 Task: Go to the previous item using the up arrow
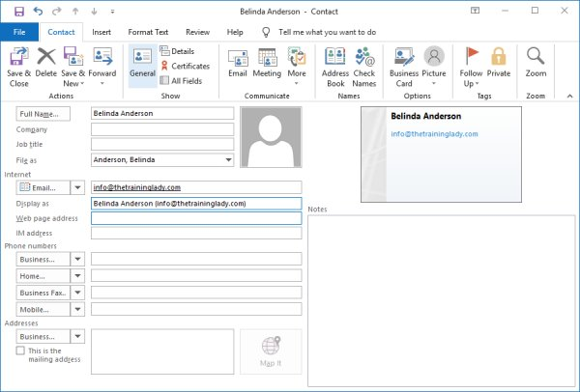click(75, 12)
